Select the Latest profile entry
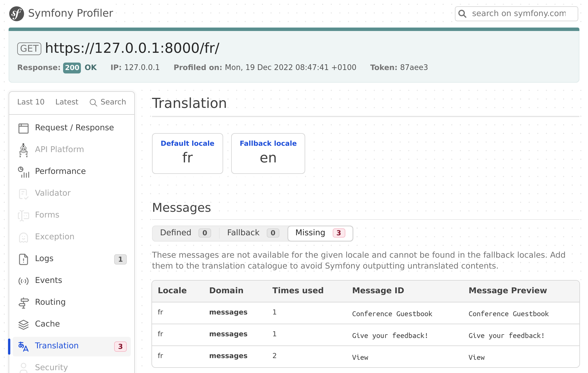Screen dimensions: 588x373 67,102
